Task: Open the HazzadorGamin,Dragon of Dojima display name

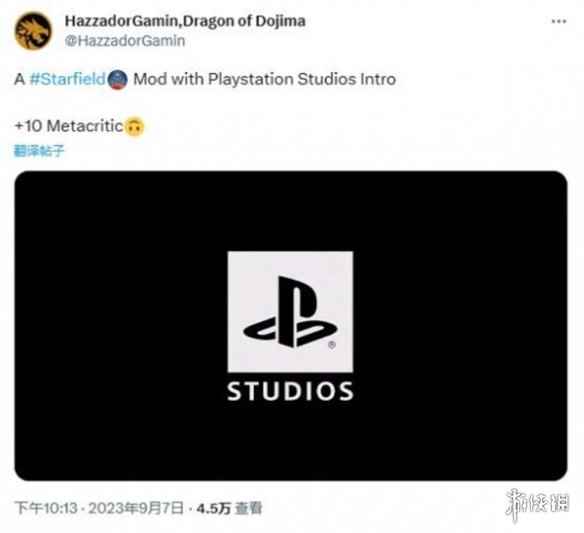Action: click(185, 21)
